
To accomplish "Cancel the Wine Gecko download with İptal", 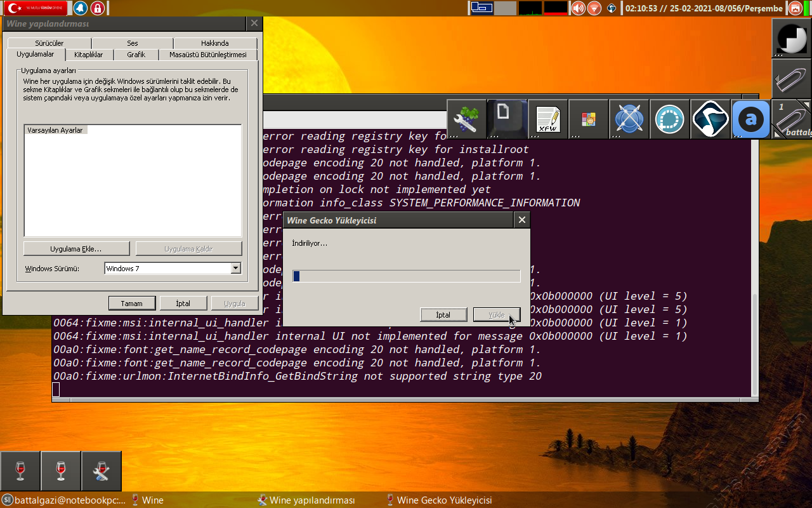I will point(443,315).
